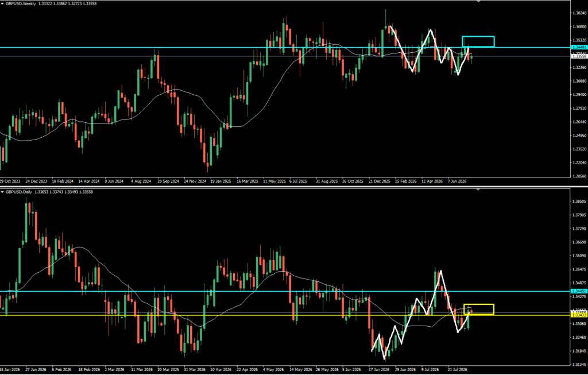
Task: Click the 29 Oct 2023 date label
Action: (10, 181)
